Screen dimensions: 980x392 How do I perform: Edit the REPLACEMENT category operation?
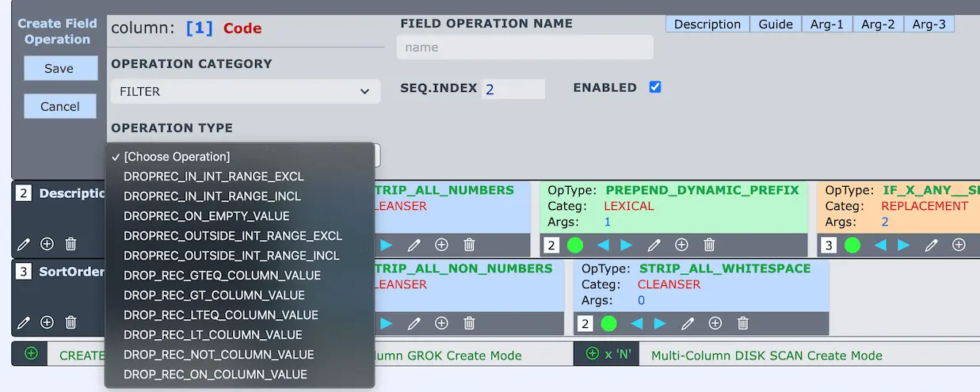(932, 245)
